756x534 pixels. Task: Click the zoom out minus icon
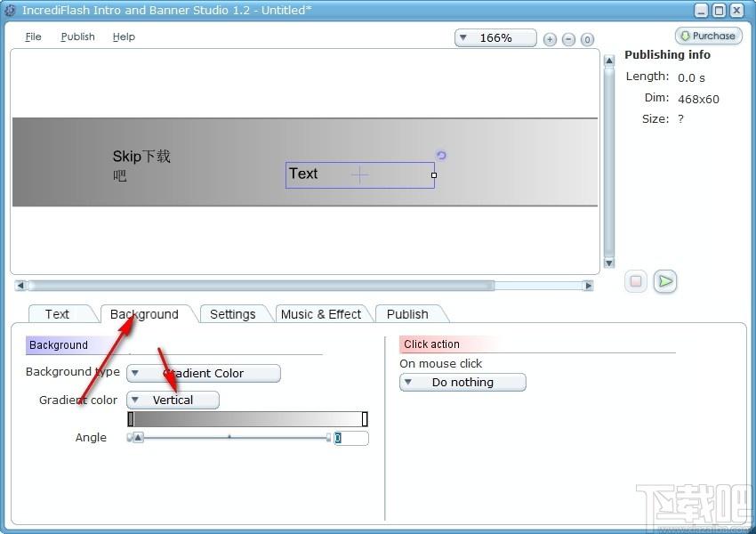(x=568, y=39)
